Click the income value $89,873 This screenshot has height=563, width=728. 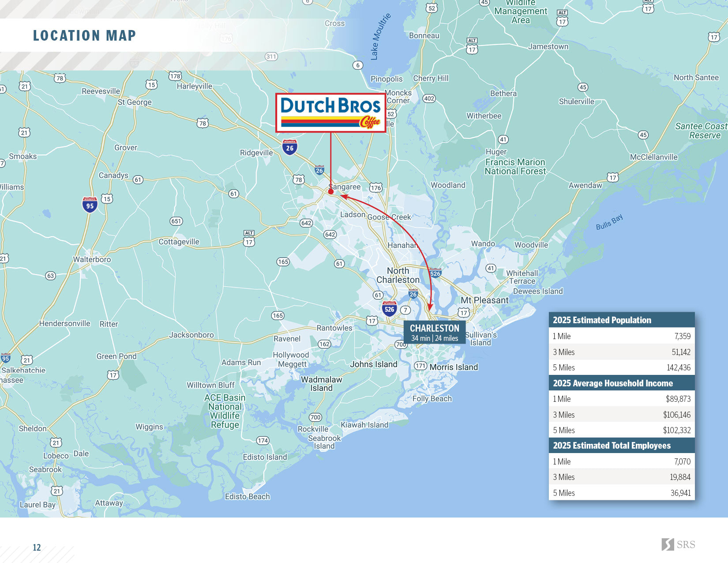pyautogui.click(x=678, y=399)
